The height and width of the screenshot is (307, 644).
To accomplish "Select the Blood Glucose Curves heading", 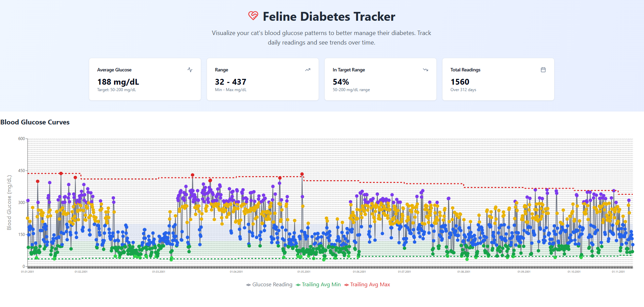I will pos(35,122).
